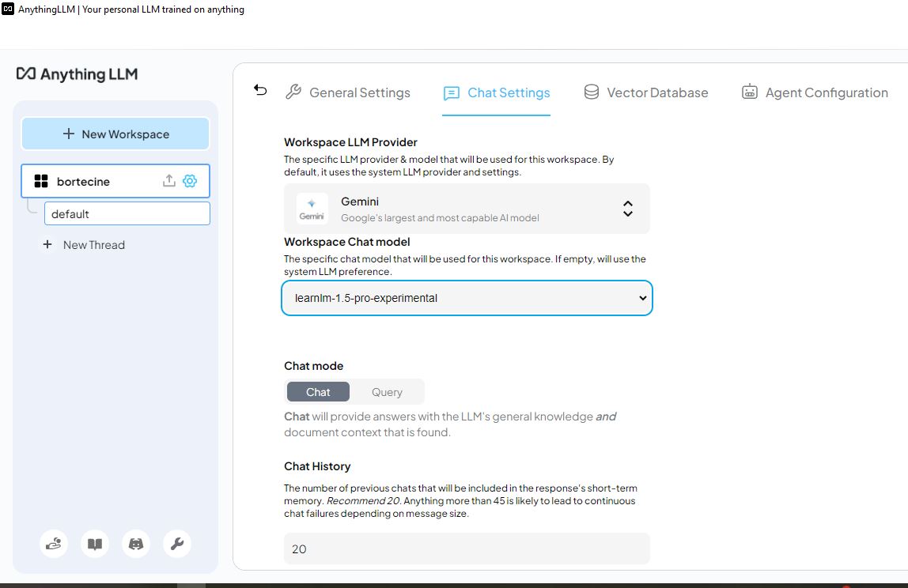This screenshot has width=908, height=588.
Task: Click the chat bubble icon on Chat Settings tab
Action: pyautogui.click(x=451, y=93)
